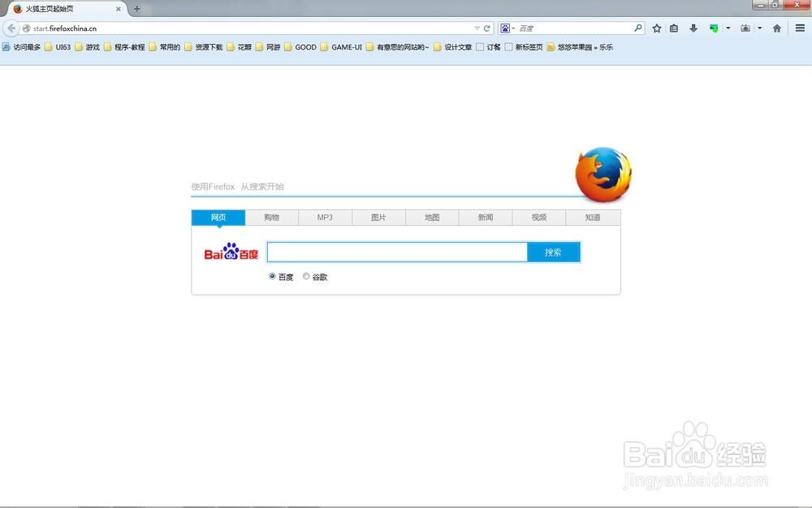Switch to the 视频 search tab
Screen dimensions: 812x508
[x=539, y=217]
